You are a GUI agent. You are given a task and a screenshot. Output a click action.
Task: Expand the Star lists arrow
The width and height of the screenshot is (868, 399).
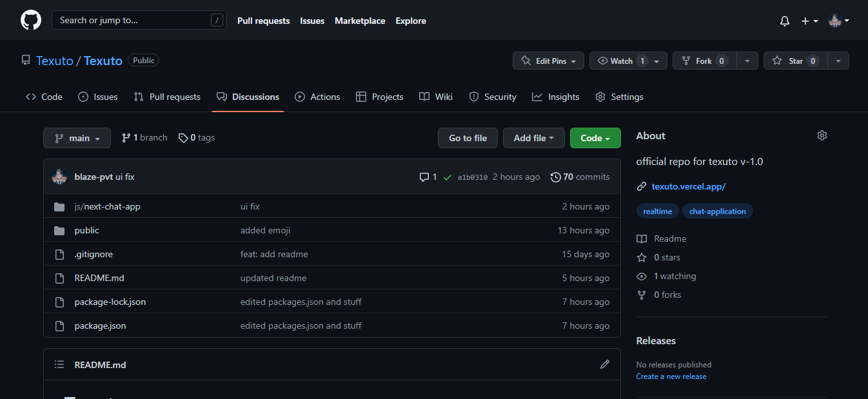838,61
